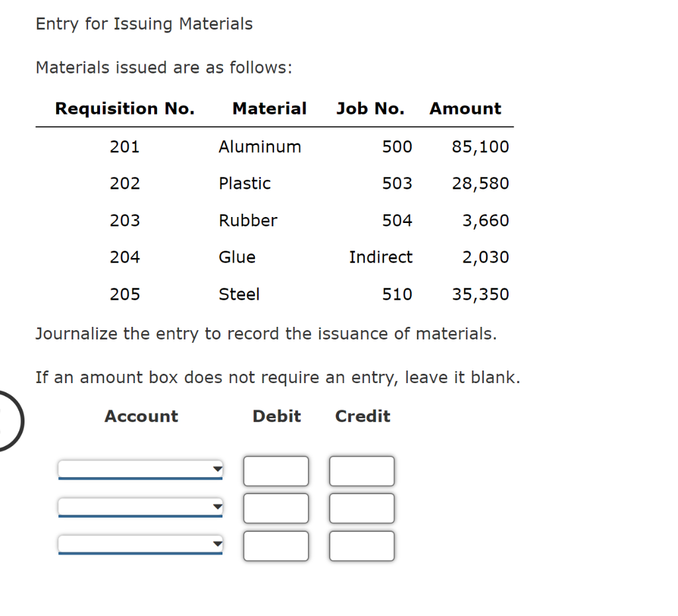Click the dropdown arrow on the second account row
The image size is (678, 616).
click(217, 507)
